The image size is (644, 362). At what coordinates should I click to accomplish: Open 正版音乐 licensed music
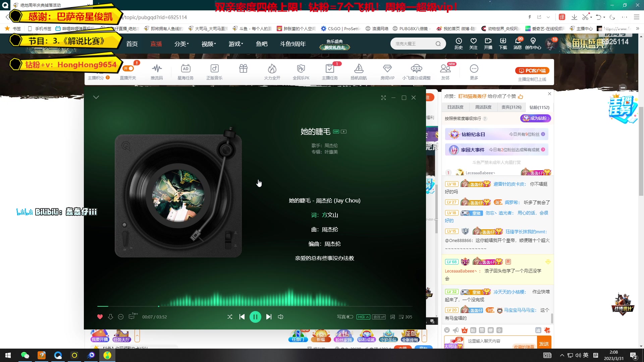point(214,72)
